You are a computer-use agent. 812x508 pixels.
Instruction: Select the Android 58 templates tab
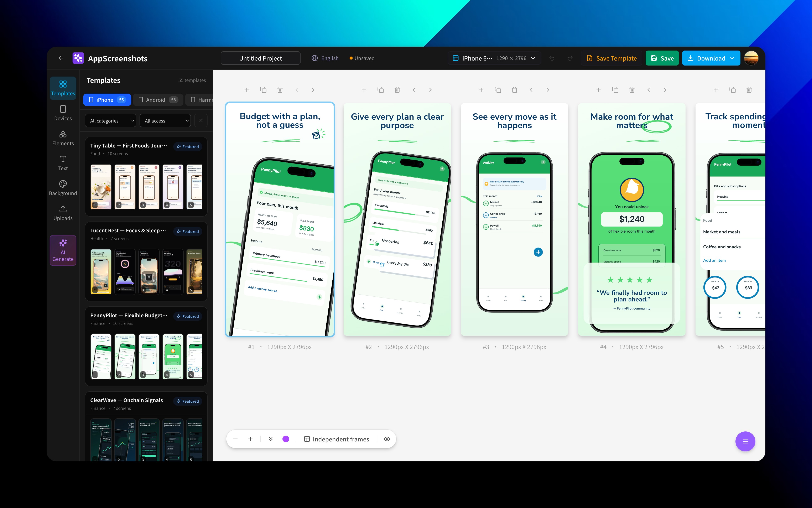tap(158, 100)
